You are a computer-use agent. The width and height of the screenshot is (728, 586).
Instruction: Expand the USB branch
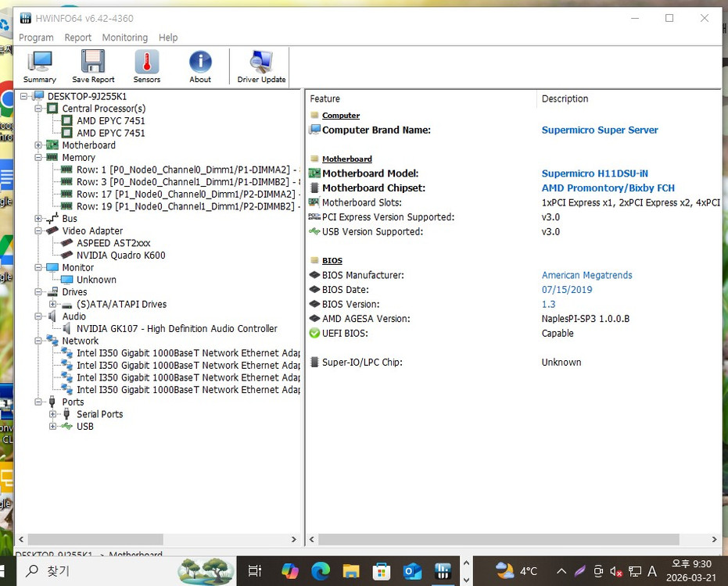pyautogui.click(x=53, y=427)
